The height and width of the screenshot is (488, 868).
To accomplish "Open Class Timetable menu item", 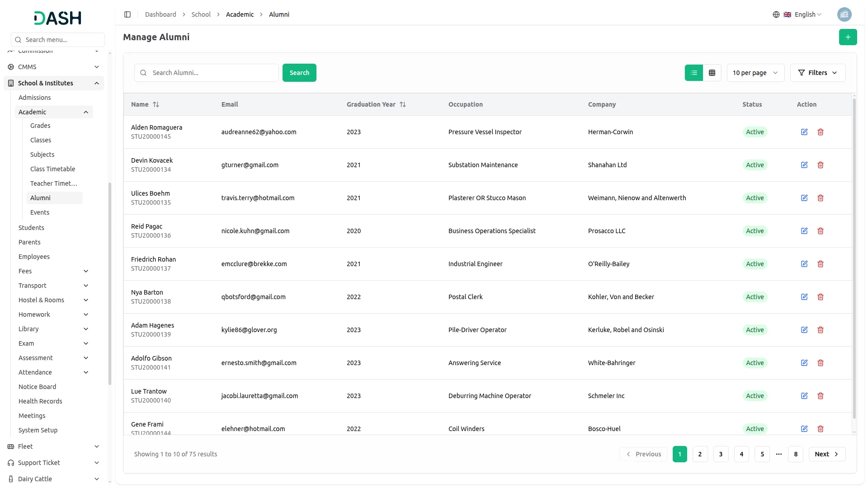I will pyautogui.click(x=52, y=169).
